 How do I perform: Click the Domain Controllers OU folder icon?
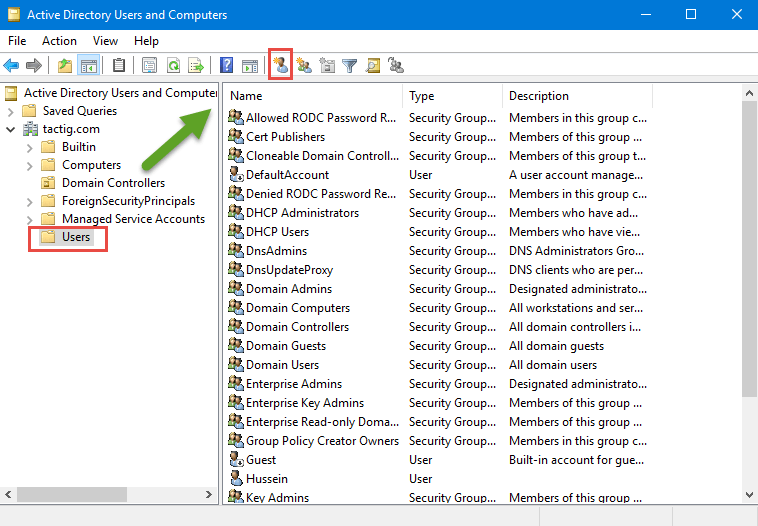tap(48, 183)
